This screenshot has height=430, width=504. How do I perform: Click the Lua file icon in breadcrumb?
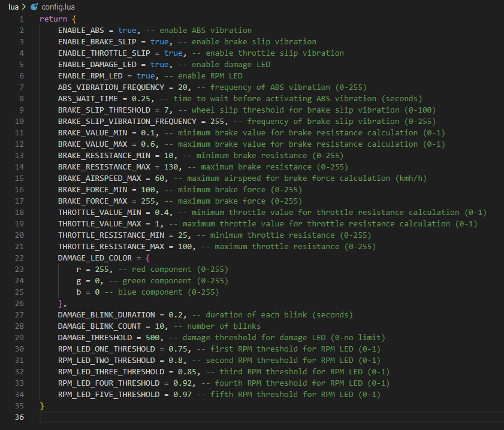pos(34,7)
